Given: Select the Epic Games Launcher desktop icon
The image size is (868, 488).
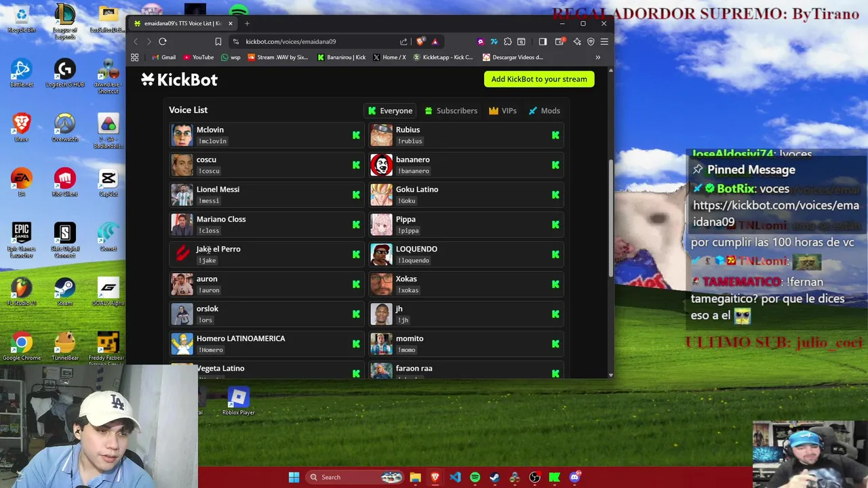Looking at the screenshot, I should click(21, 240).
